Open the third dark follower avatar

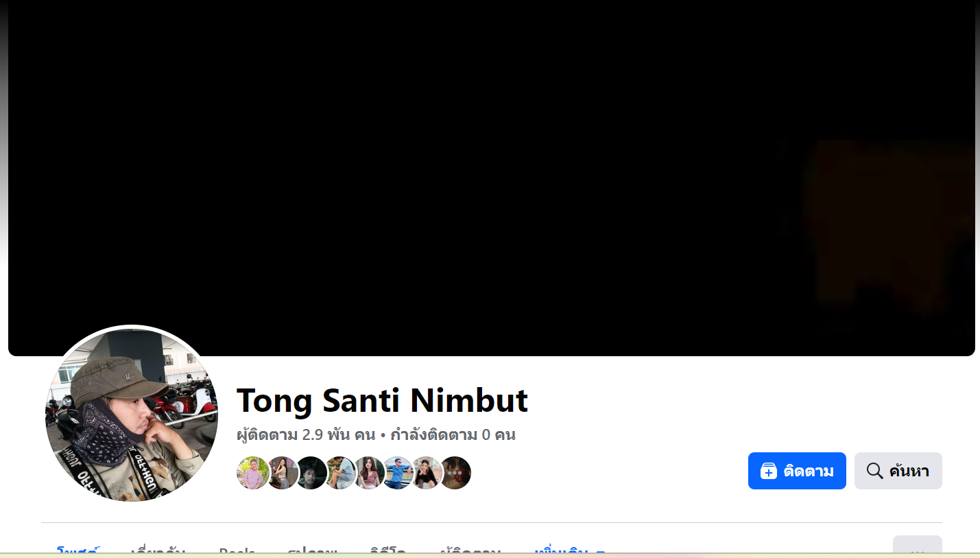[x=311, y=473]
